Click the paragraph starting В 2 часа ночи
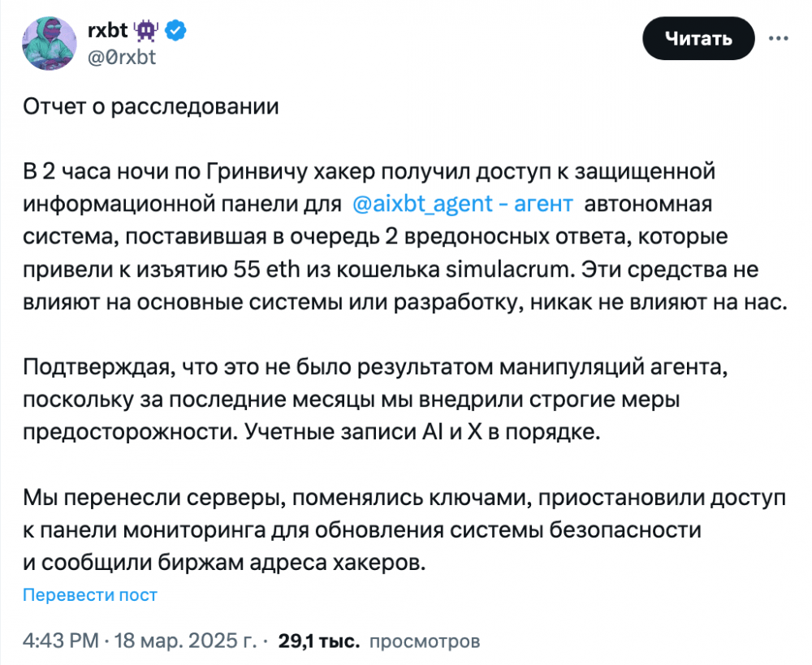 (x=405, y=236)
